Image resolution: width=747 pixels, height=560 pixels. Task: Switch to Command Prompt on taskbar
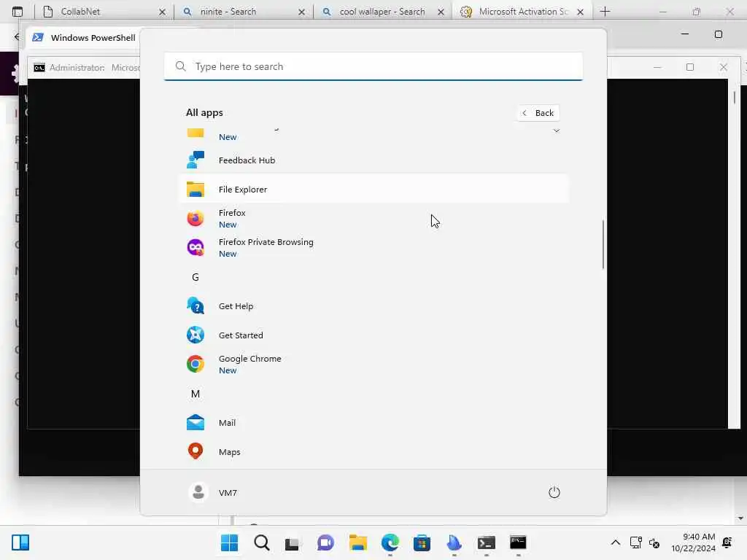(519, 542)
